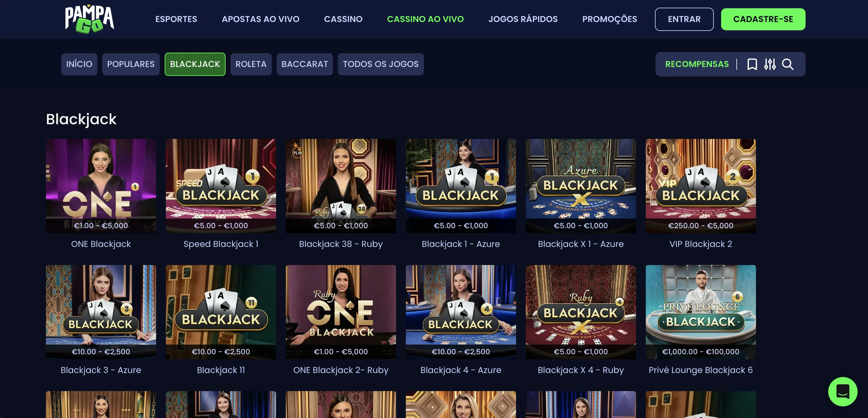Select the Blackjack 11 game tile
Viewport: 868px width, 418px height.
point(221,312)
